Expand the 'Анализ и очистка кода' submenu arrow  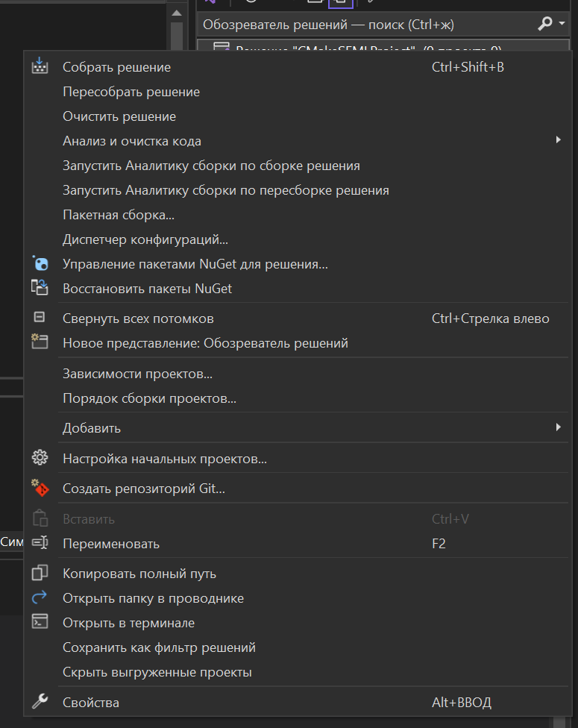pos(558,140)
